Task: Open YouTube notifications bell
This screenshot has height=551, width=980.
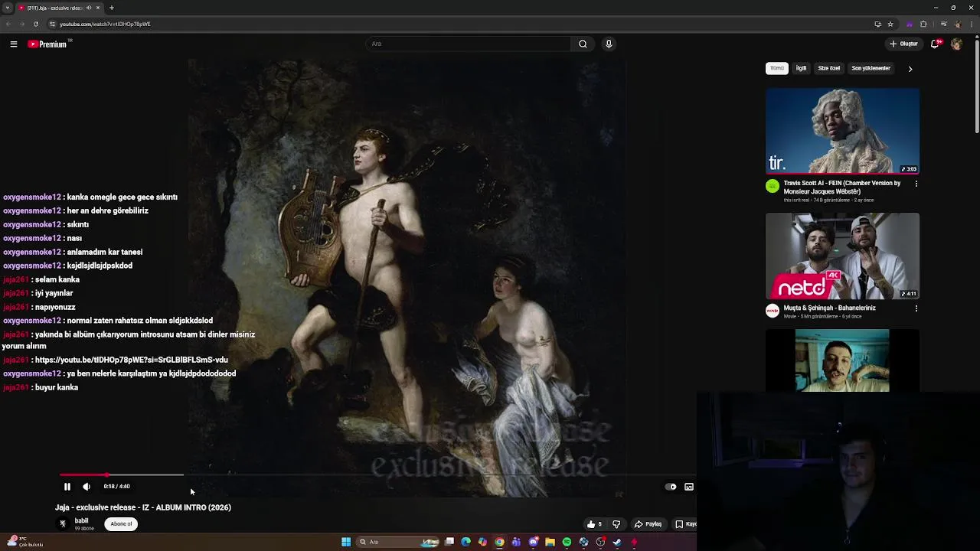Action: pos(935,44)
